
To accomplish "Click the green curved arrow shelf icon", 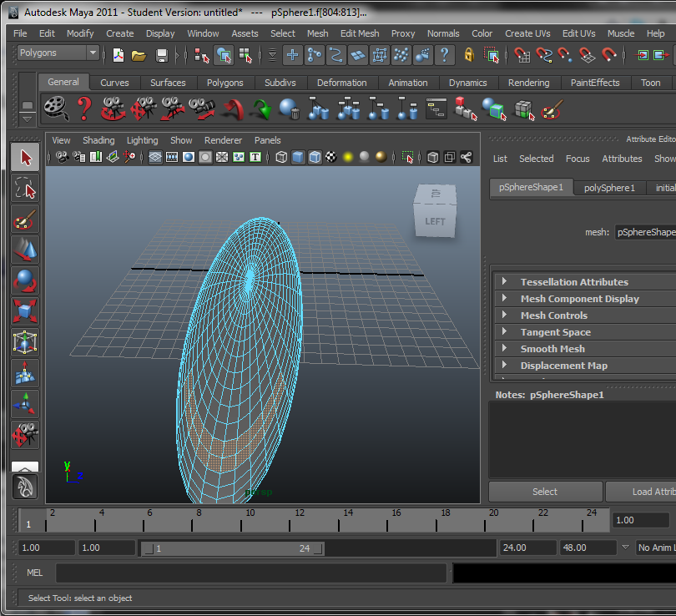I will pos(262,109).
